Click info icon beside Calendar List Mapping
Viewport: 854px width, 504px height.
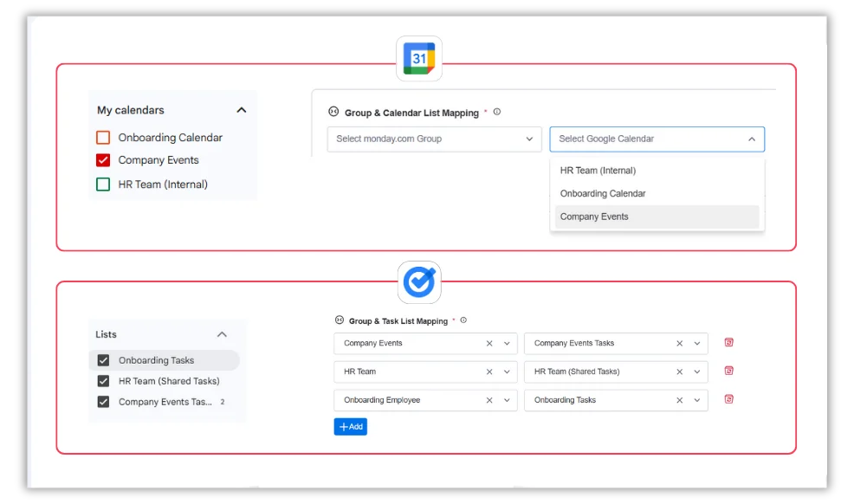[496, 112]
